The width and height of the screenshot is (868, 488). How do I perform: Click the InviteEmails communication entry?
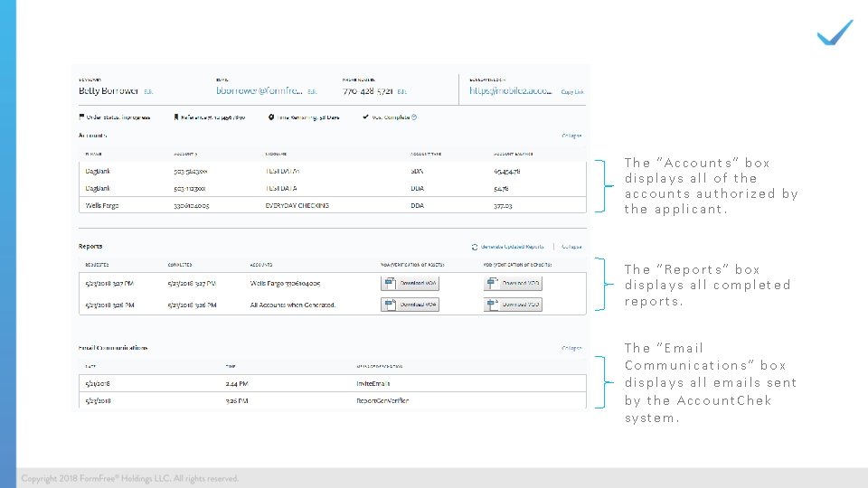[x=373, y=383]
